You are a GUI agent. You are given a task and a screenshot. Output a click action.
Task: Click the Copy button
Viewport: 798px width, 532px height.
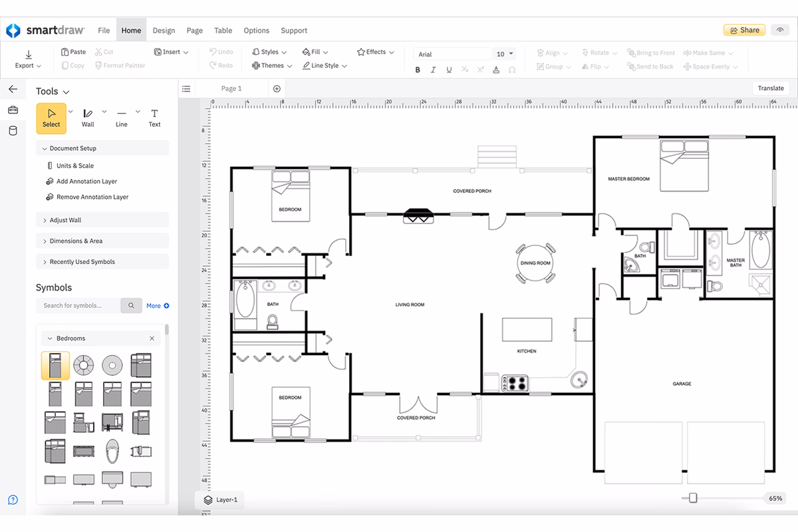pos(73,66)
